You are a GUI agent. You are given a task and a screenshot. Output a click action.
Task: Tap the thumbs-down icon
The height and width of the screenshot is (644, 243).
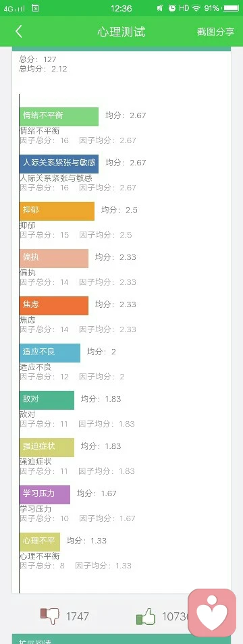[50, 616]
